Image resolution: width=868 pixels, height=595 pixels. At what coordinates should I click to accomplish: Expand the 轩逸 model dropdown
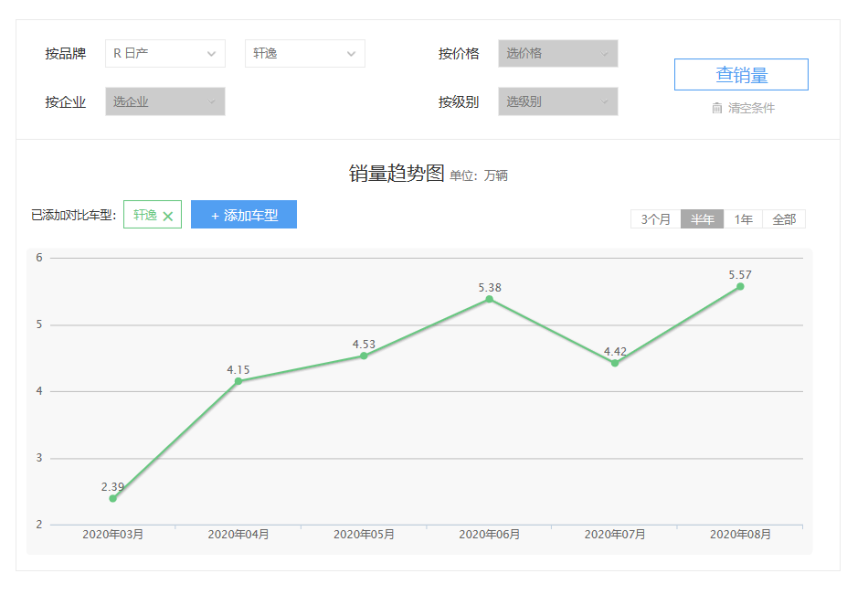click(304, 54)
